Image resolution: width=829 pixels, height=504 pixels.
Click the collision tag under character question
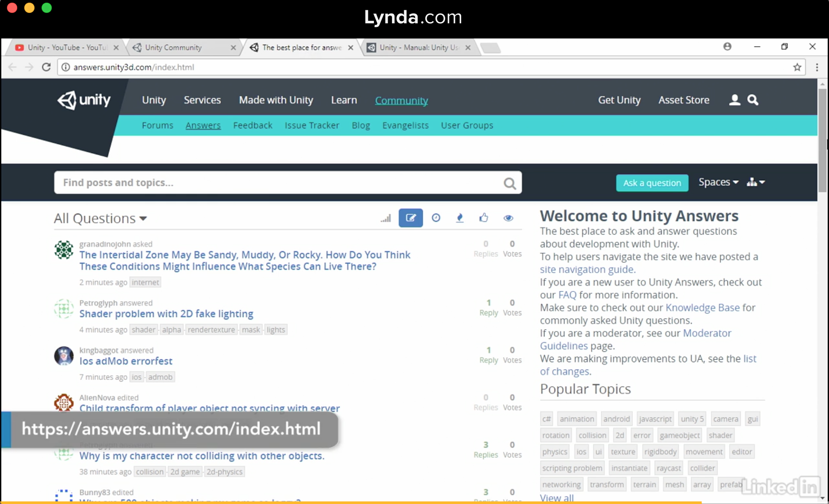click(150, 472)
